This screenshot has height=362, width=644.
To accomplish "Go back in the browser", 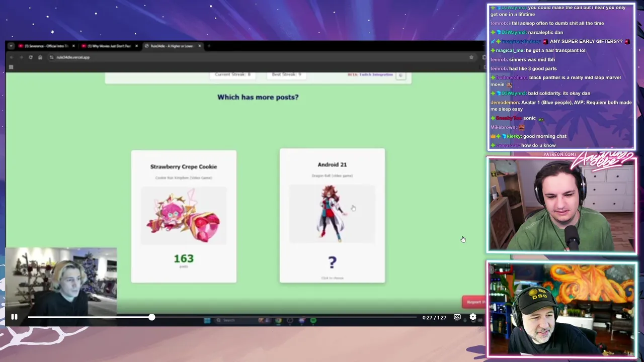I will [11, 57].
